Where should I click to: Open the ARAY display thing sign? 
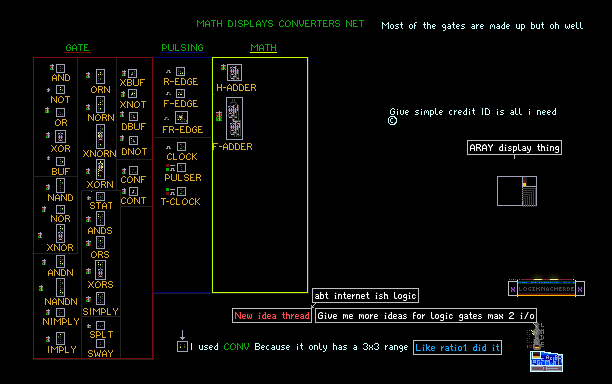[x=514, y=148]
